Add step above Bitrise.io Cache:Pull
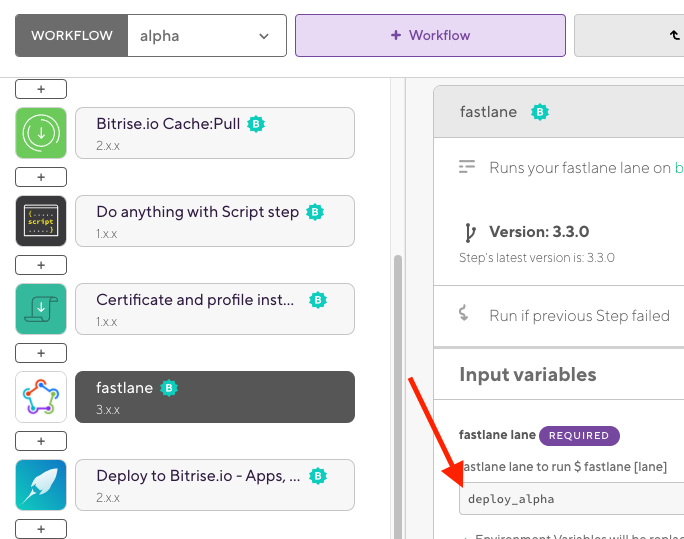The image size is (684, 539). [41, 89]
